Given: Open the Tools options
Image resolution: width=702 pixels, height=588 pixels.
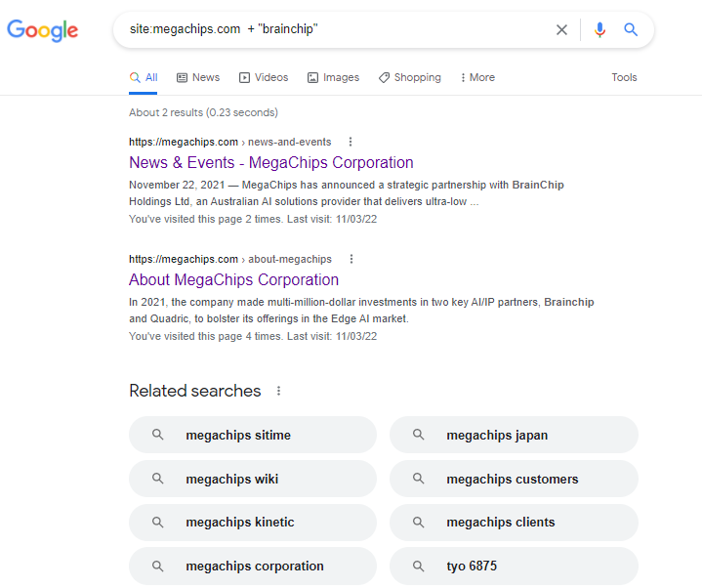Looking at the screenshot, I should [x=624, y=77].
